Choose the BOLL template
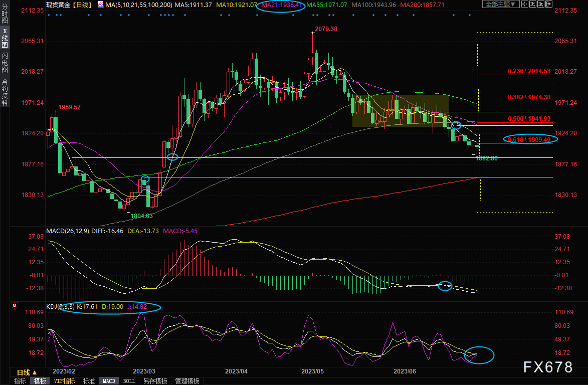Image resolution: width=588 pixels, height=385 pixels. (x=129, y=381)
